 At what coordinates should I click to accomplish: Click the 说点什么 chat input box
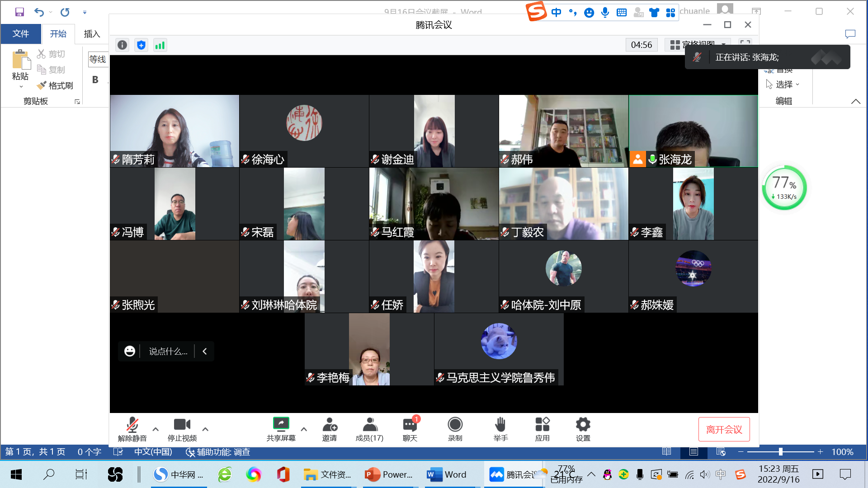(168, 351)
